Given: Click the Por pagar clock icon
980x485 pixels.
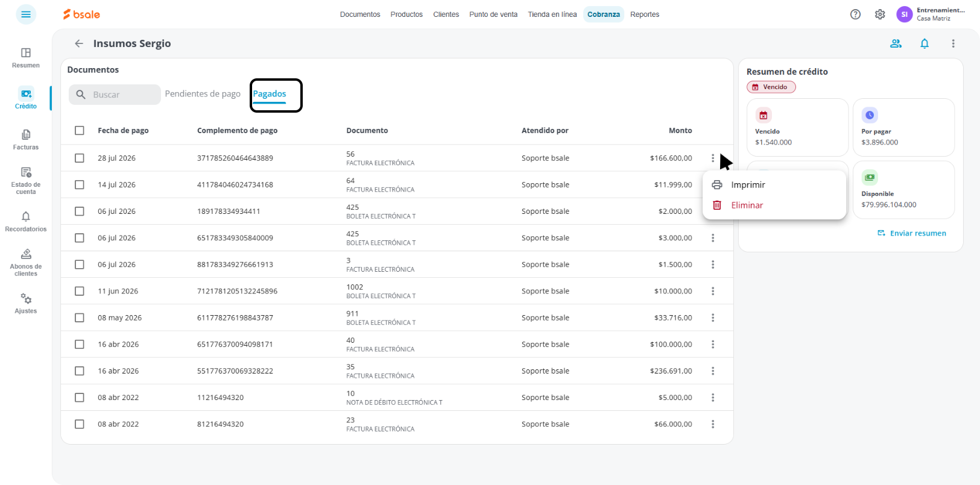Looking at the screenshot, I should pyautogui.click(x=870, y=115).
